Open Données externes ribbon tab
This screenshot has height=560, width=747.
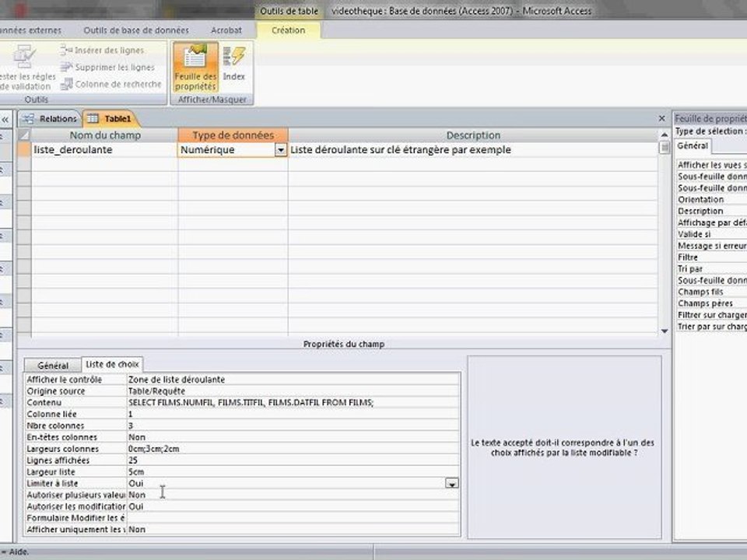pyautogui.click(x=31, y=30)
